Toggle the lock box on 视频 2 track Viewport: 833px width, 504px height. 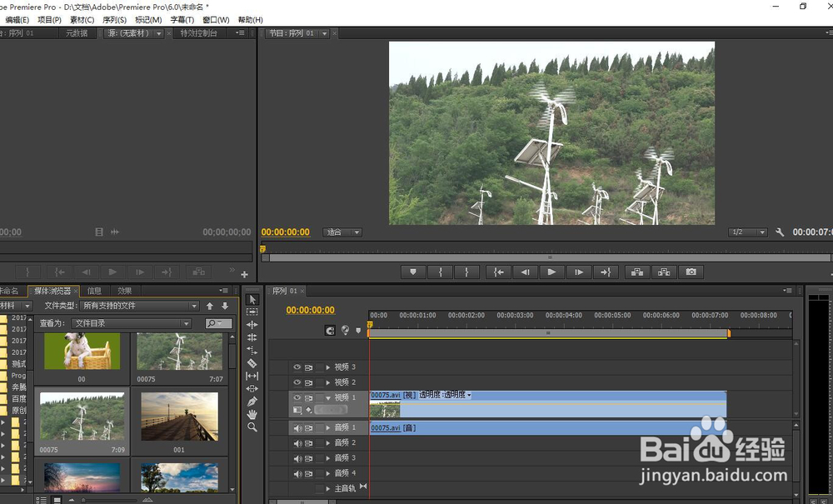coord(319,382)
